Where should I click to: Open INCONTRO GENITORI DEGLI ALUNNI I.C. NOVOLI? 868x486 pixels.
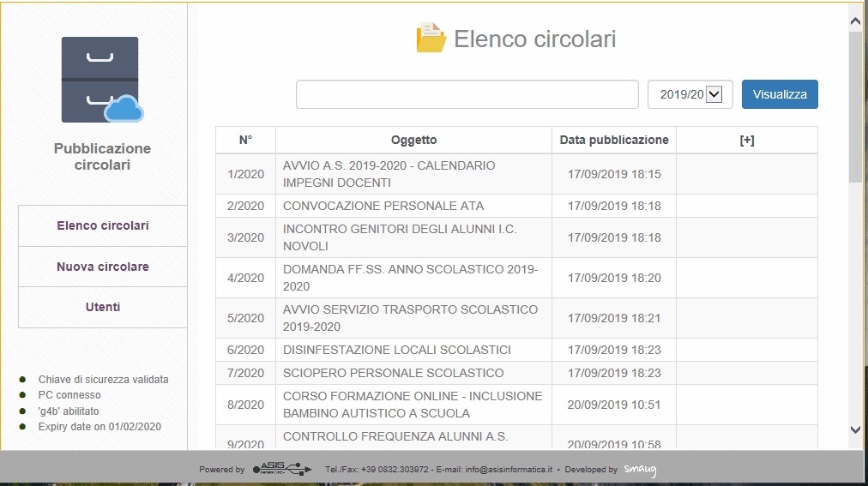coord(400,237)
